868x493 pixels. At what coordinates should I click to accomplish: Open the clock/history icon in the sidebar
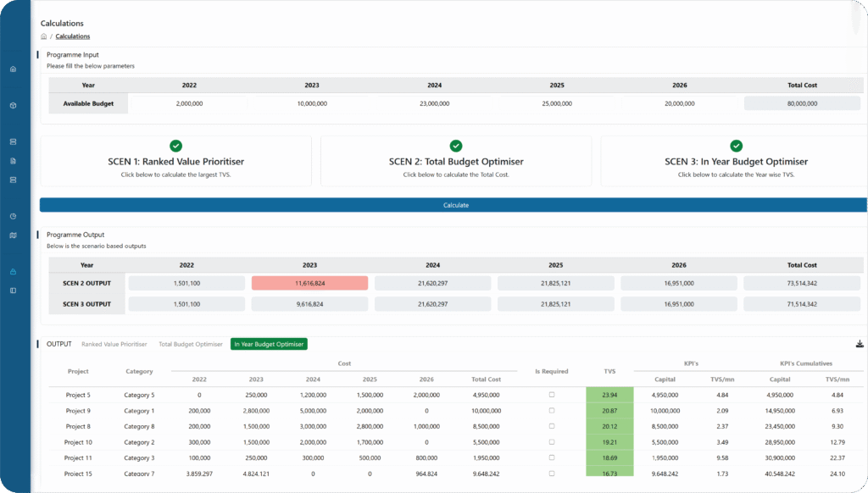pos(13,217)
